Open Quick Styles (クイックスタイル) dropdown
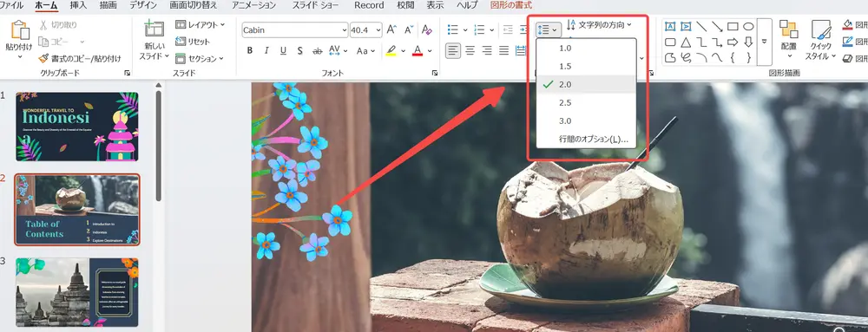Image resolution: width=868 pixels, height=332 pixels. pyautogui.click(x=820, y=40)
